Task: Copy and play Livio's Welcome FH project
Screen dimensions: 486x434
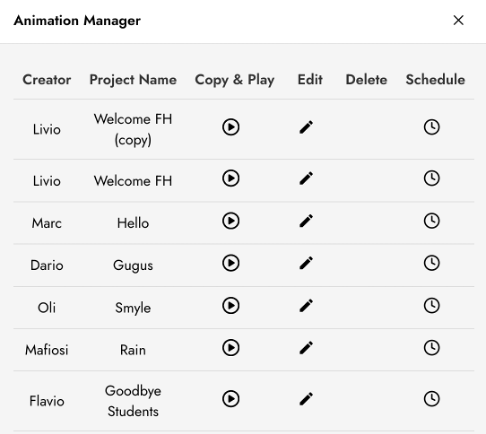Action: tap(231, 178)
